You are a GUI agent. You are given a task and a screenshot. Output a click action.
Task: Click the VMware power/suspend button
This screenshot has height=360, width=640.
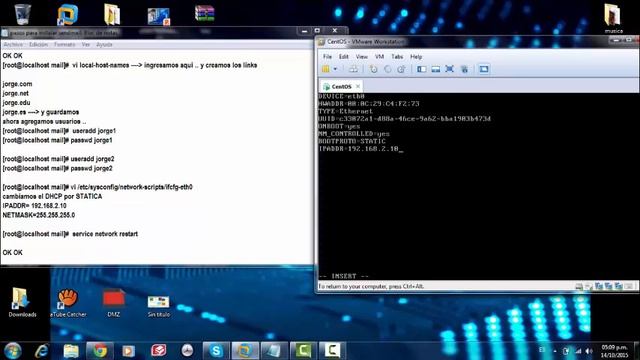(326, 69)
